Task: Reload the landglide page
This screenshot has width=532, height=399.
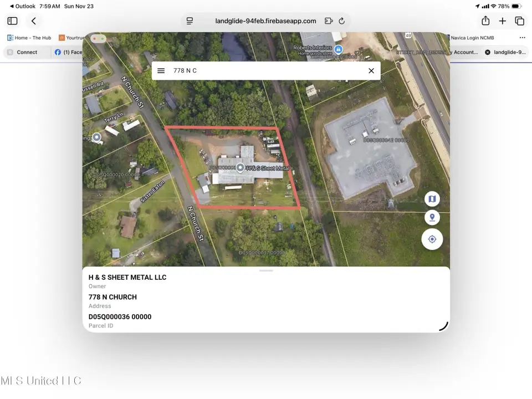Action: [342, 21]
